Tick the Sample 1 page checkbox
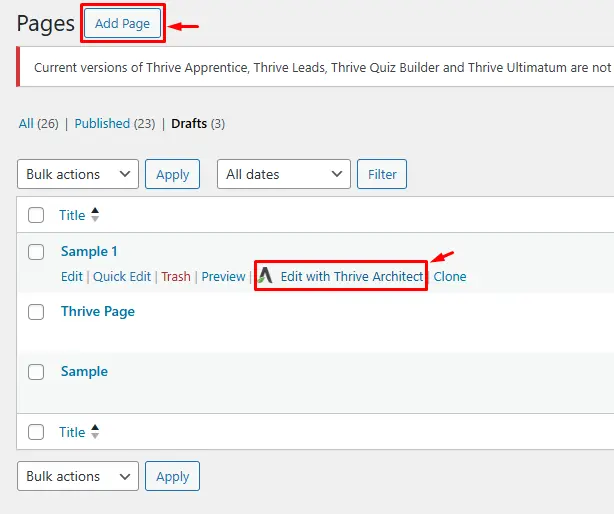Viewport: 614px width, 514px height. 36,252
